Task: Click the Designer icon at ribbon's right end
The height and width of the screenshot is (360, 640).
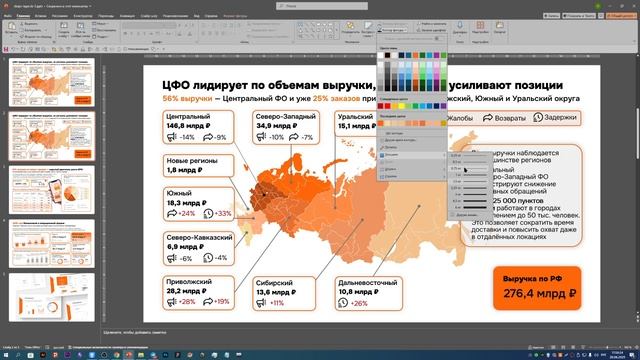Action: pyautogui.click(x=500, y=26)
